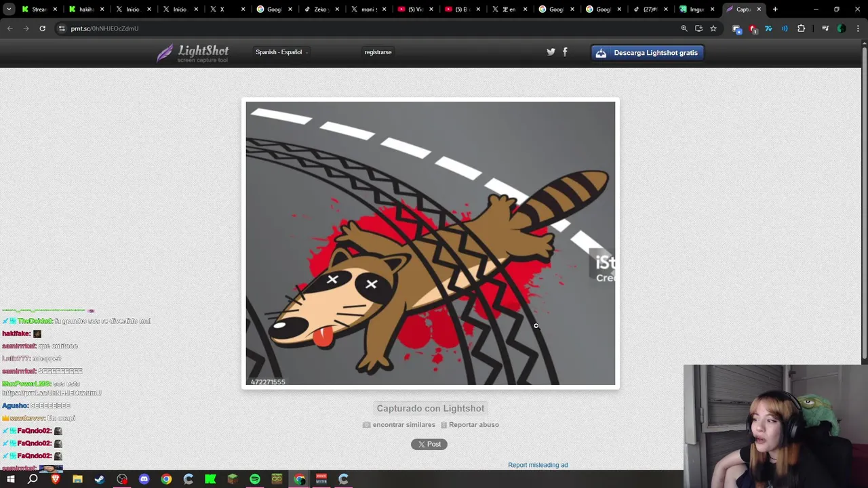Open the zoom magnifier icon in address bar
This screenshot has height=488, width=868.
pos(684,28)
